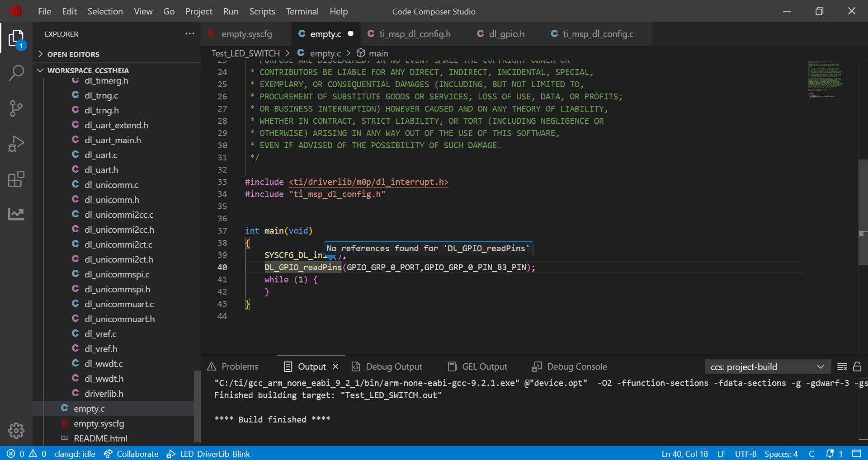Open driverlib.h in explorer

(104, 394)
